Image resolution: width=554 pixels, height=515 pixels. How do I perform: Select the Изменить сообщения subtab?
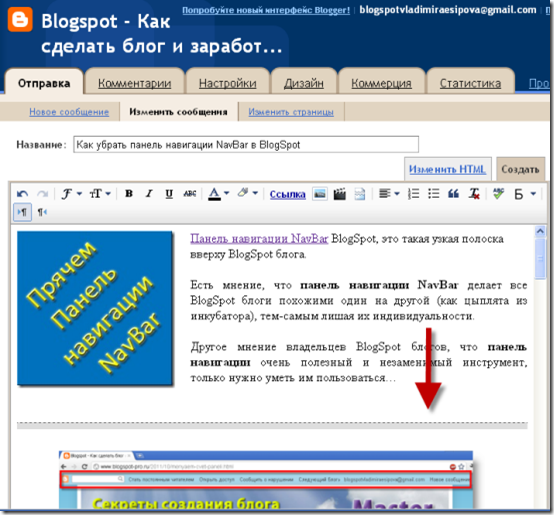tap(178, 112)
